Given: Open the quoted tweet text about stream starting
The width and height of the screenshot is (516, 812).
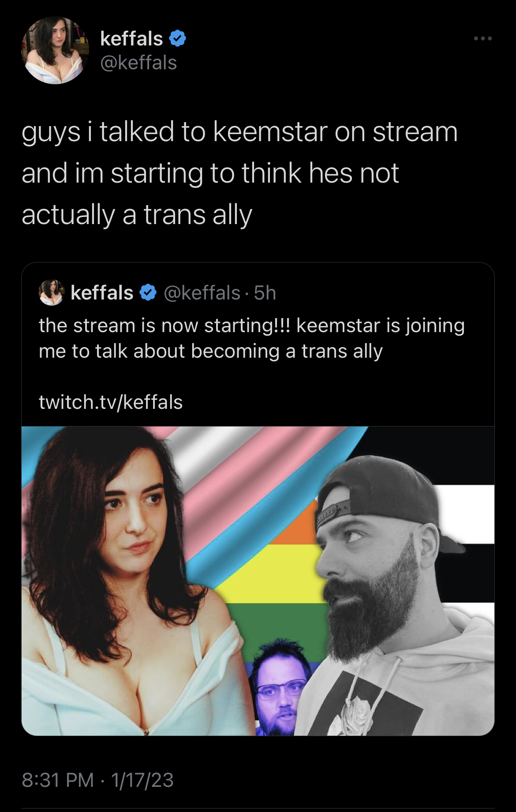Looking at the screenshot, I should point(252,338).
